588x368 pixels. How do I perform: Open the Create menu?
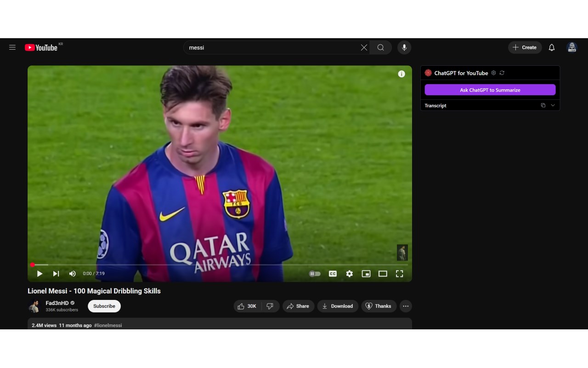[525, 47]
